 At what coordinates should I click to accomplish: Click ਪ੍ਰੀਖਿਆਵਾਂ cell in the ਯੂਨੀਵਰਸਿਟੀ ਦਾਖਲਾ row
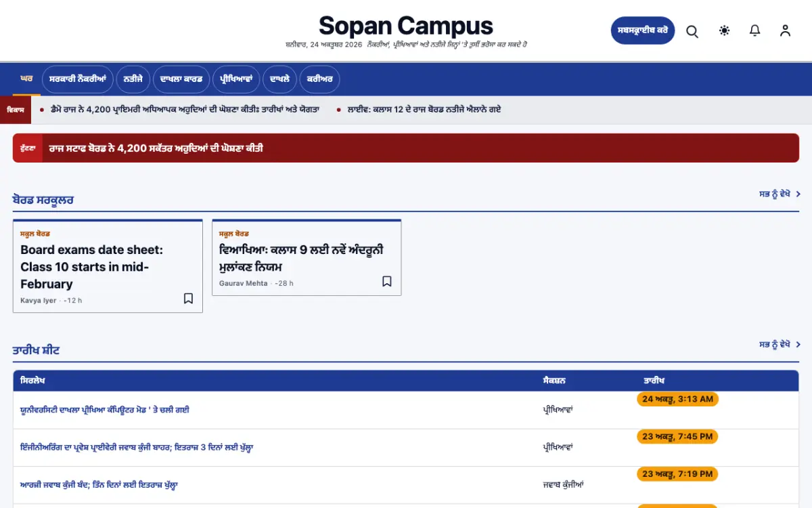click(558, 410)
